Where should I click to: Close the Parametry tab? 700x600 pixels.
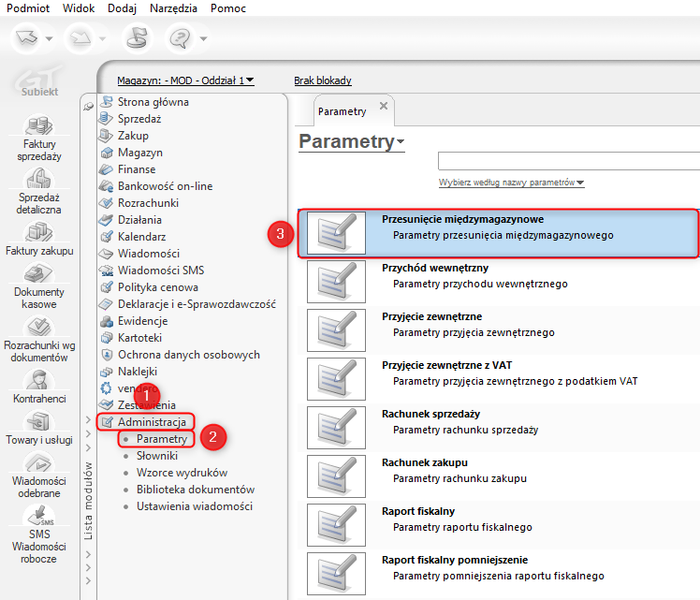384,106
